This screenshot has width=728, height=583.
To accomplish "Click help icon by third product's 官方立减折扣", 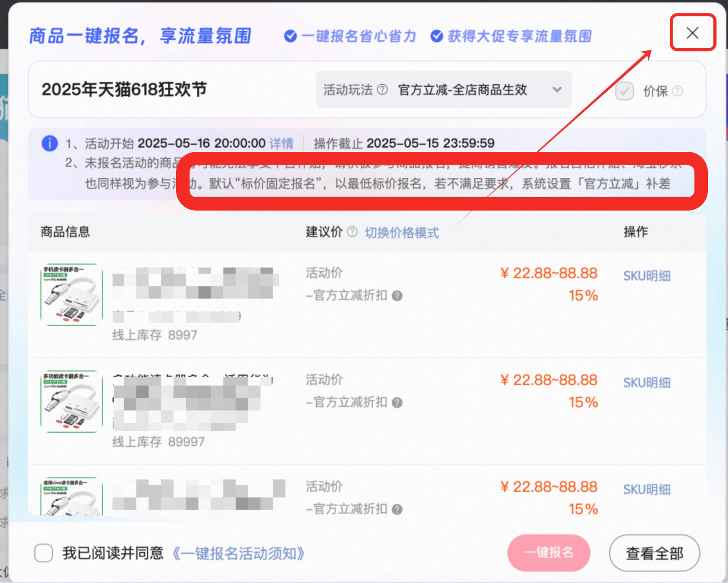I will [x=397, y=510].
